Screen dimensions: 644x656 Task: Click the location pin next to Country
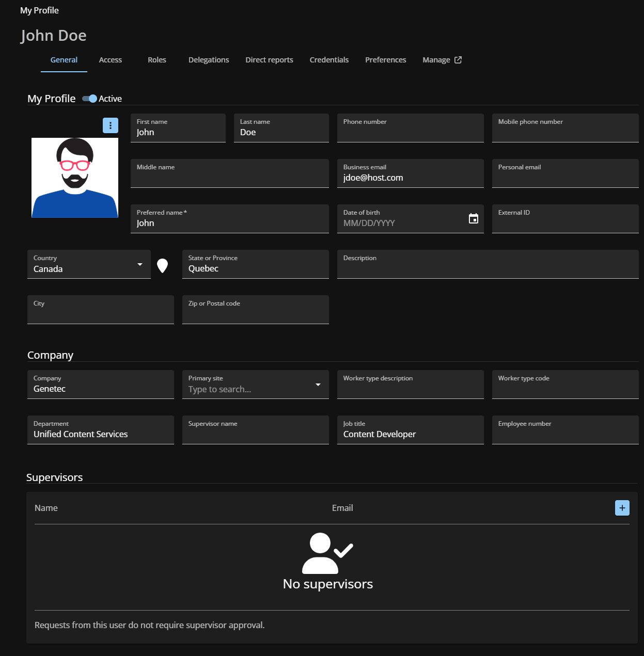[x=162, y=265]
